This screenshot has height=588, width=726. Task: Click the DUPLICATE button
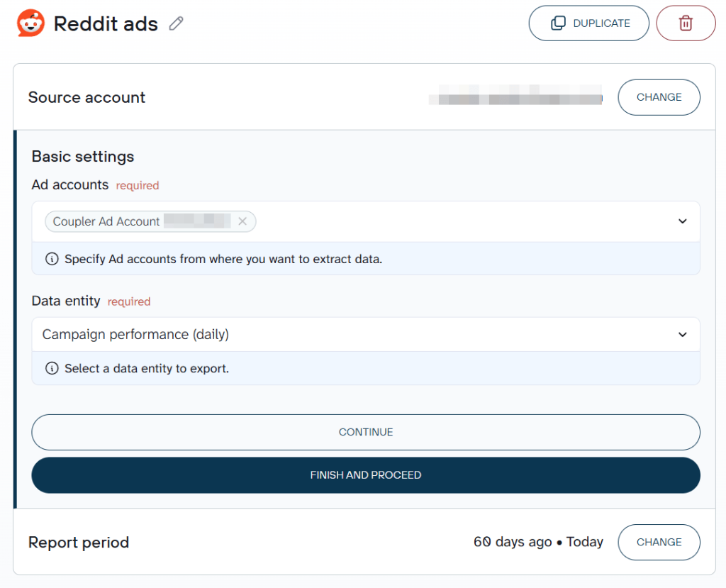588,23
